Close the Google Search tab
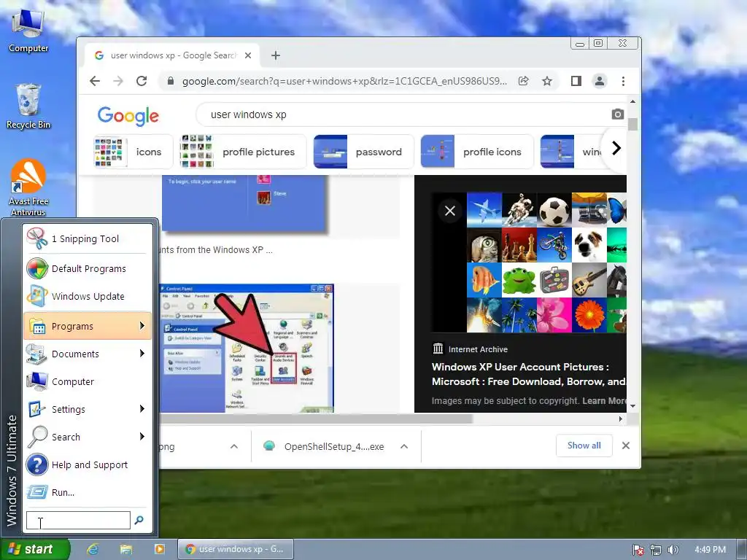The image size is (747, 560). coord(248,55)
